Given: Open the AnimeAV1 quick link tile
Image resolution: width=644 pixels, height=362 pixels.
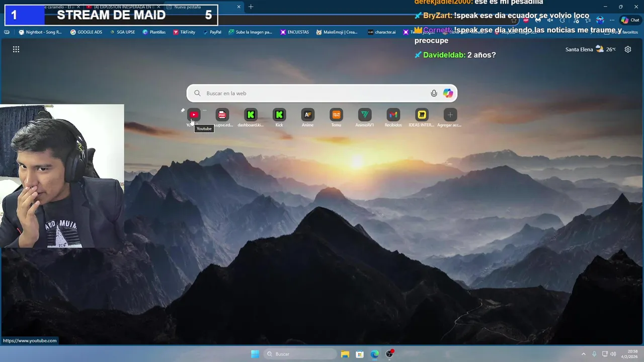Looking at the screenshot, I should [365, 115].
